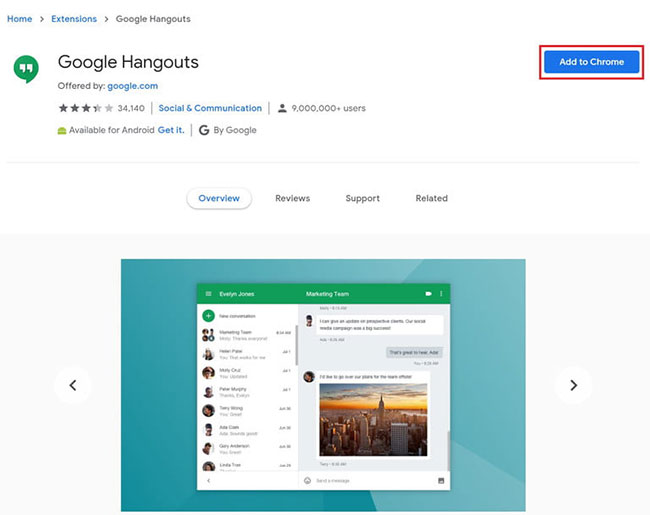The width and height of the screenshot is (650, 515).
Task: Click the Add to Chrome button
Action: tap(592, 62)
